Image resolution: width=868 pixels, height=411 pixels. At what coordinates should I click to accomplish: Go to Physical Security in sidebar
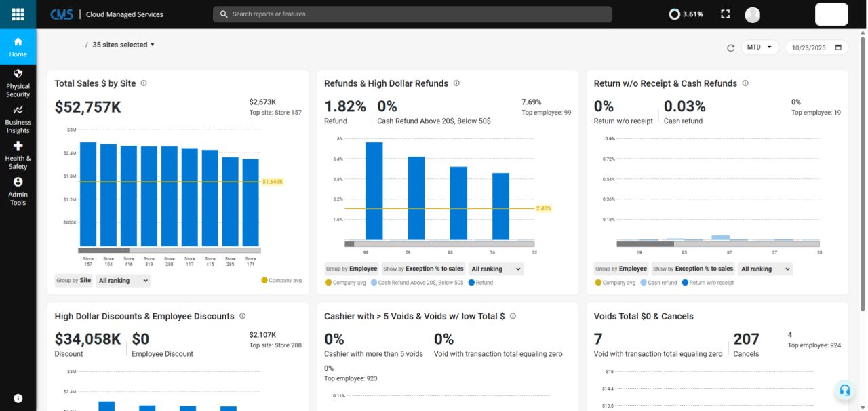18,83
